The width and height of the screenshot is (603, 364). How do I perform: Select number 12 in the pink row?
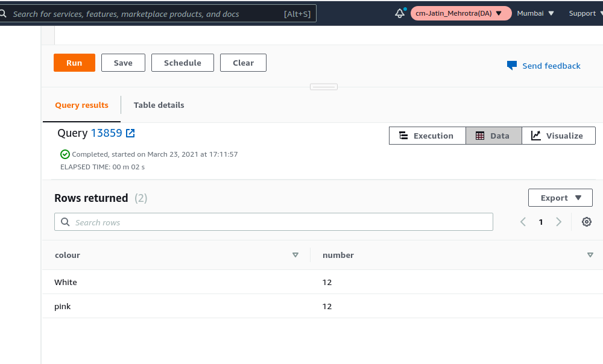point(327,306)
